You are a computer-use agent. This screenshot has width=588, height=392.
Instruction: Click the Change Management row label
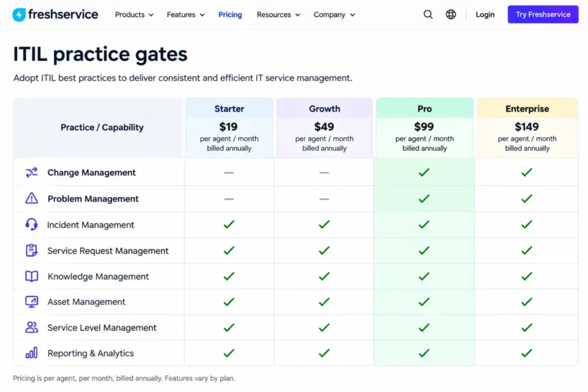pyautogui.click(x=91, y=172)
